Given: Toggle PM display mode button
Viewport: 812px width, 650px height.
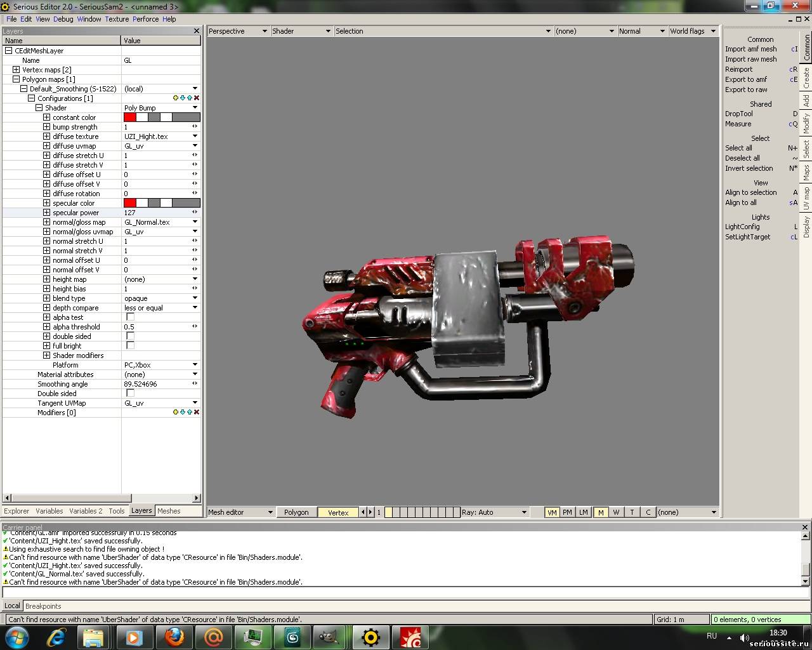Looking at the screenshot, I should coord(567,512).
